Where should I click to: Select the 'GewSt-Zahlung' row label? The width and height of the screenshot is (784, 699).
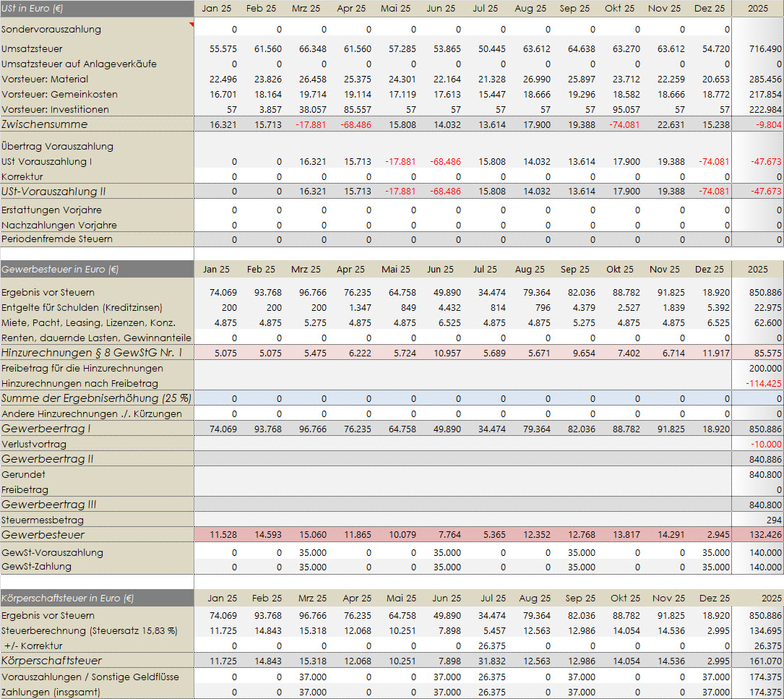[x=36, y=567]
